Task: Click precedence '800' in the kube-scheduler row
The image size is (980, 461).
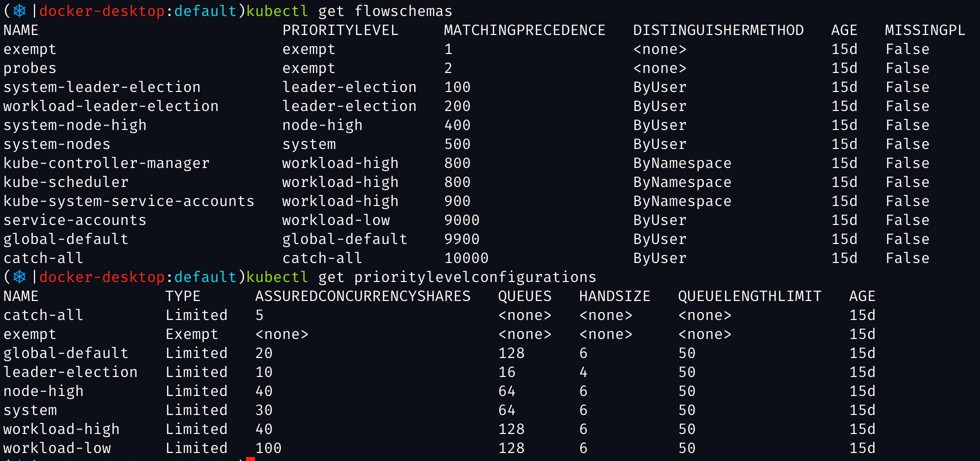Action: [457, 182]
